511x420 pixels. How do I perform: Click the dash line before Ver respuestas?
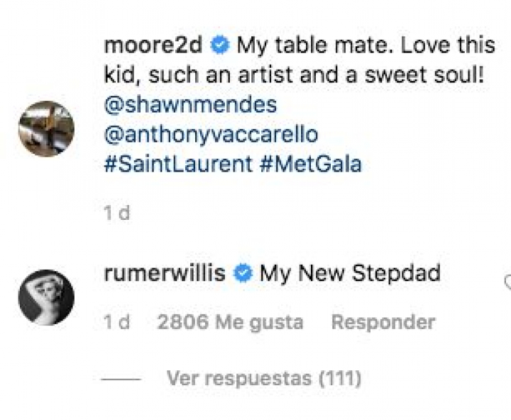pos(121,380)
